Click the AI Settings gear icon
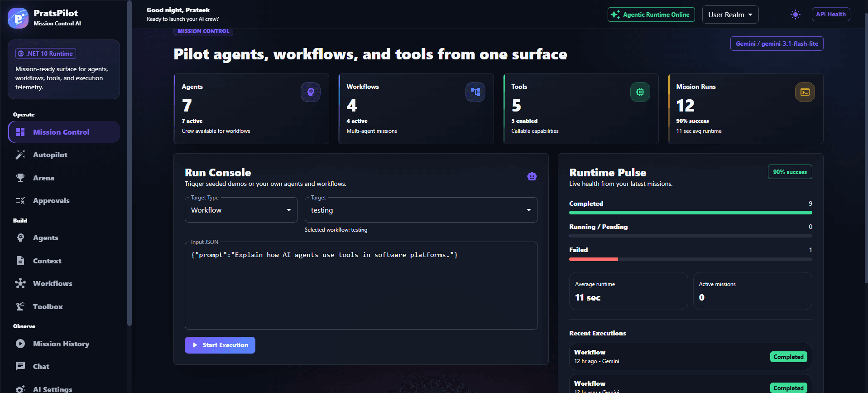The height and width of the screenshot is (393, 868). 20,389
